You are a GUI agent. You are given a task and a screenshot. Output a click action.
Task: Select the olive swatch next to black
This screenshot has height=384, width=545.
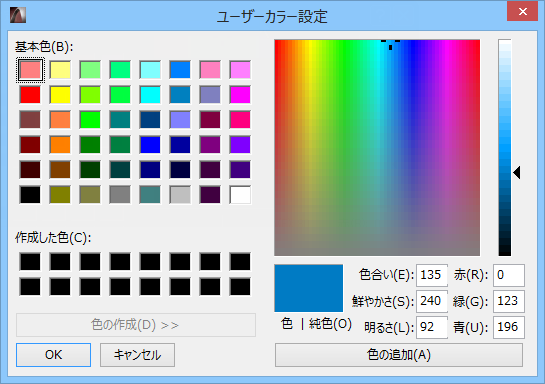(60, 195)
